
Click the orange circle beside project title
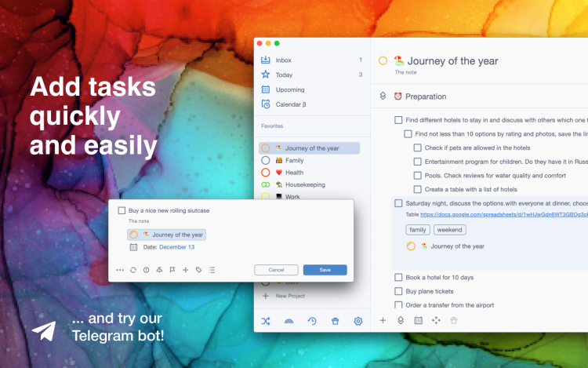[x=383, y=60]
